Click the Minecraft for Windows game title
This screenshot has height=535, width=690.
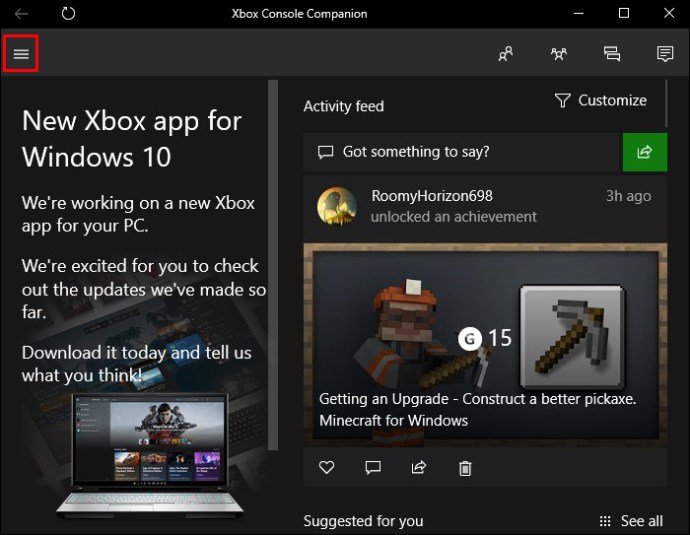[x=393, y=421]
